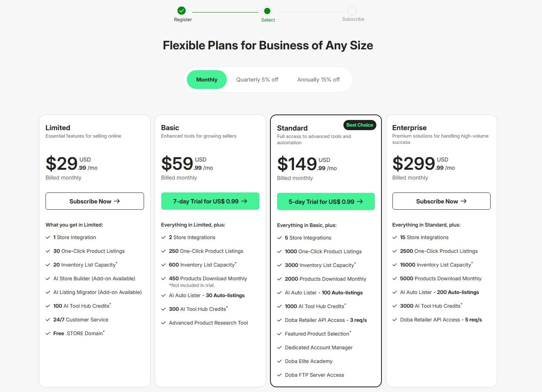Click the Standard plan title
This screenshot has height=392, width=542.
(x=292, y=128)
